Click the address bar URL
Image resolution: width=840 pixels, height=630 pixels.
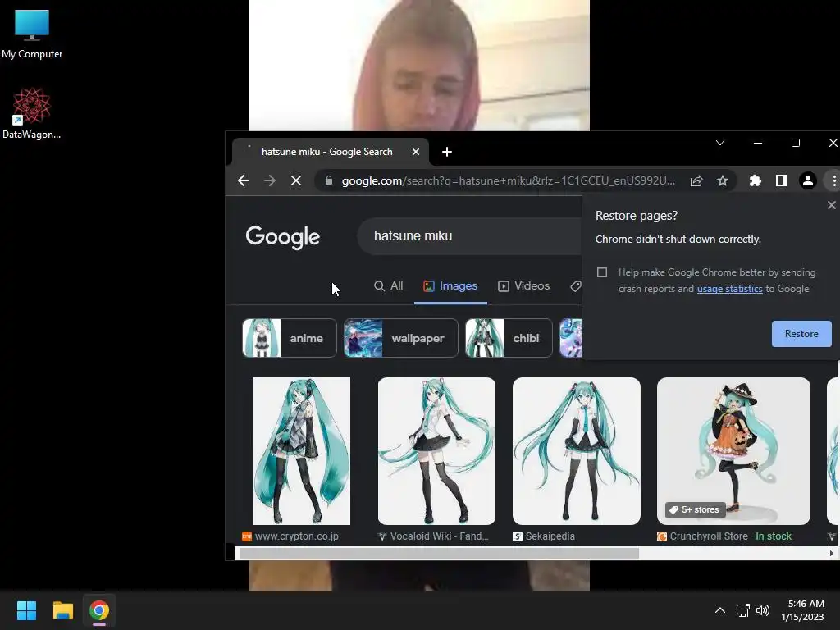[508, 181]
